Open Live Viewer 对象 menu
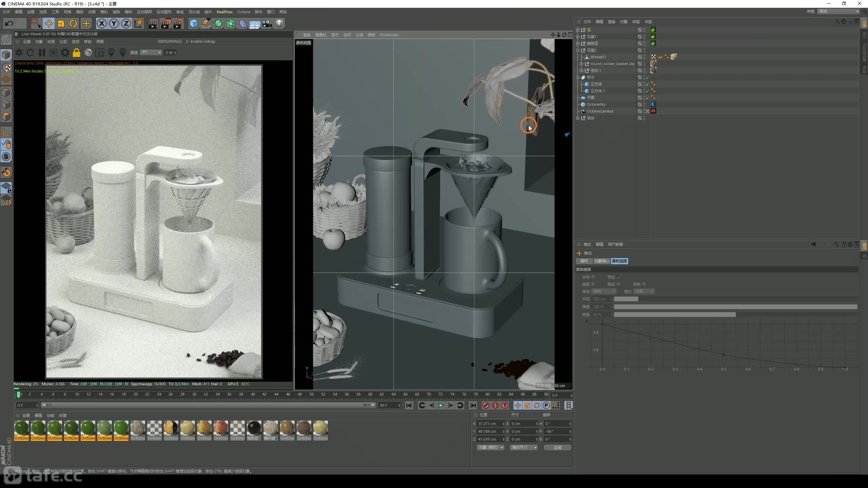The image size is (868, 488). coord(39,42)
